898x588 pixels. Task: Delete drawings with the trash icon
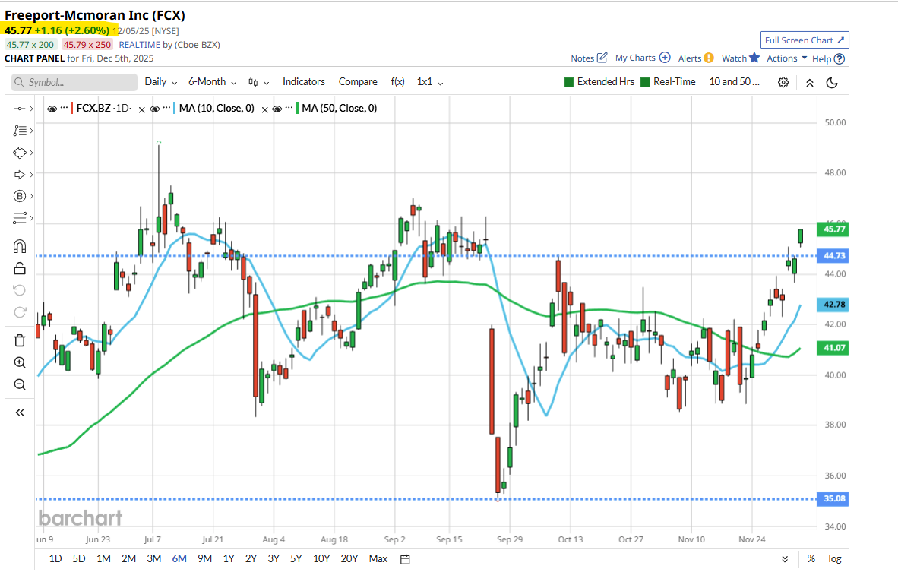(x=20, y=340)
